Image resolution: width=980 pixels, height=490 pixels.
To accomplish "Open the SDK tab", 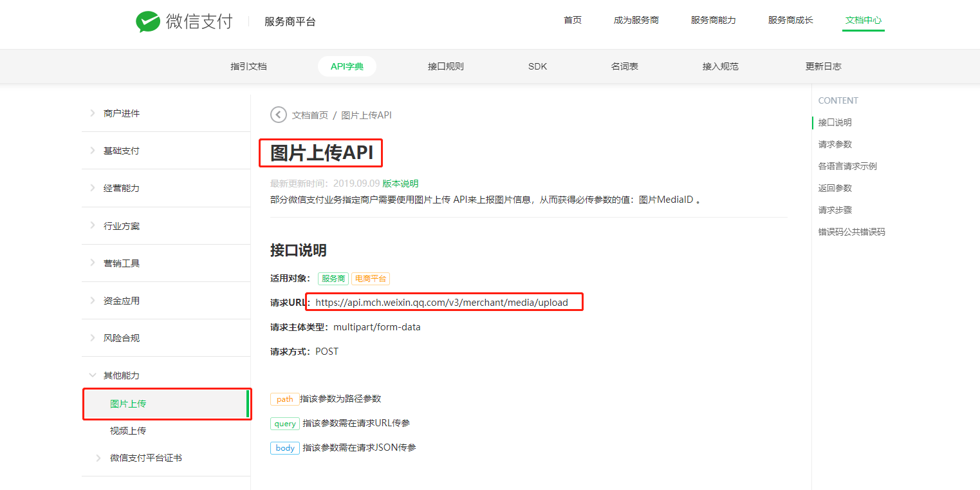I will tap(537, 66).
